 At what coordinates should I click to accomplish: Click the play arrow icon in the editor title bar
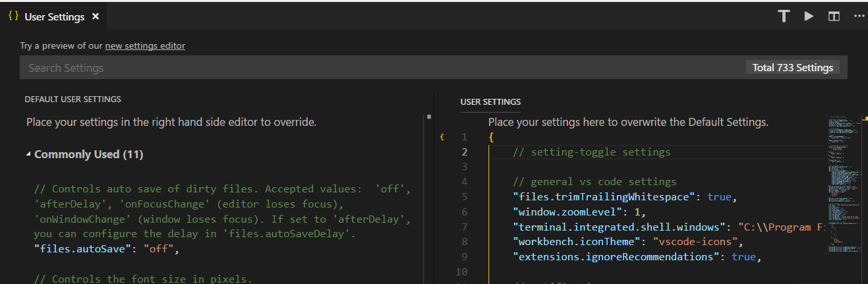pos(809,16)
